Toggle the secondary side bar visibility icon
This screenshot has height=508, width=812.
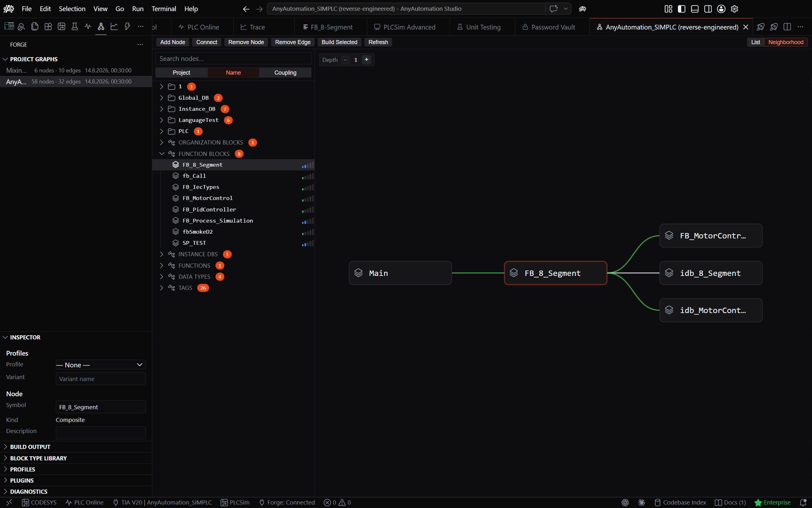tap(708, 9)
